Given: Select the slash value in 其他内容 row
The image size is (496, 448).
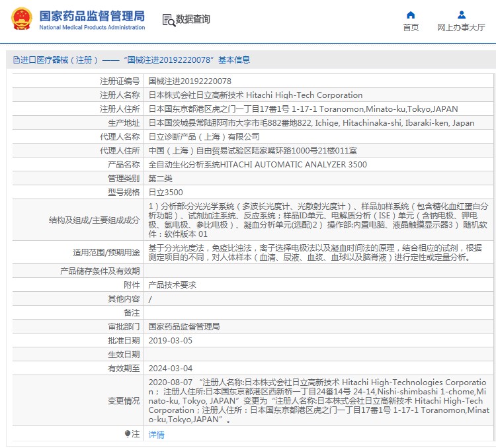Looking at the screenshot, I should 150,299.
